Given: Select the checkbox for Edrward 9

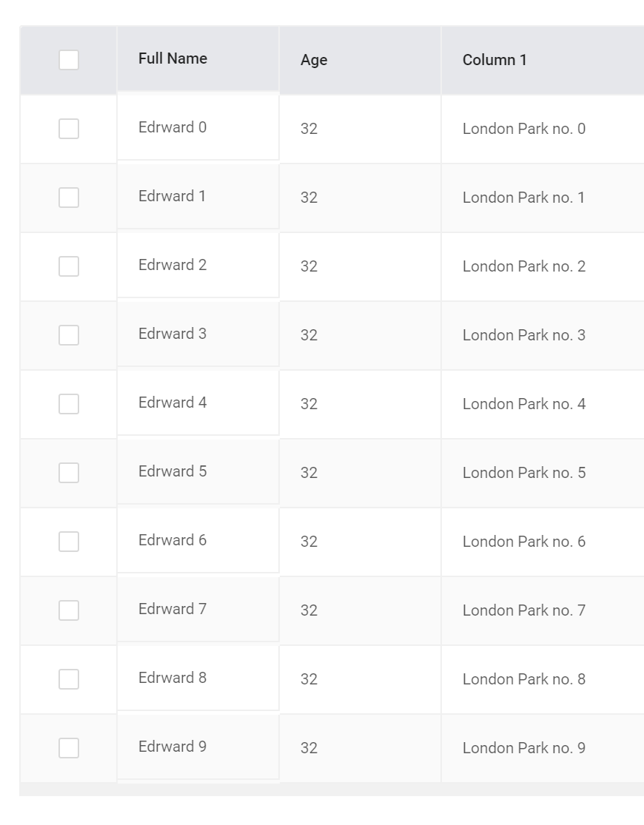Looking at the screenshot, I should pyautogui.click(x=67, y=747).
